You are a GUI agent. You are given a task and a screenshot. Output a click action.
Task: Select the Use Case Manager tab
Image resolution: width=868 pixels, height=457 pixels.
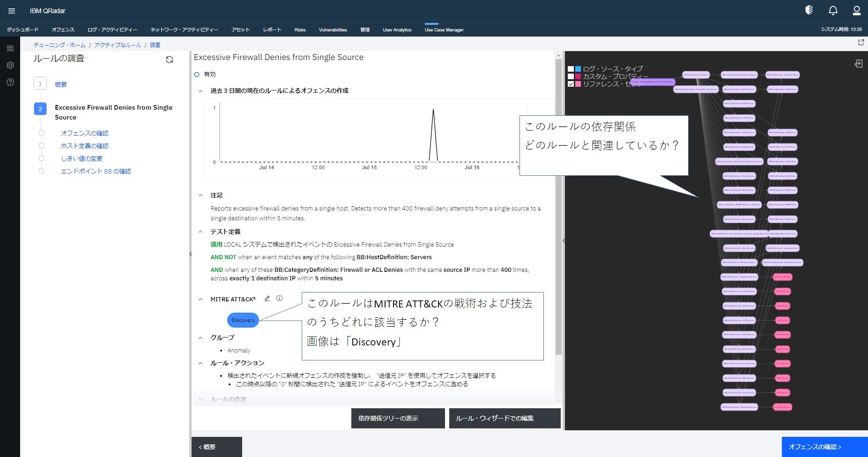coord(444,30)
